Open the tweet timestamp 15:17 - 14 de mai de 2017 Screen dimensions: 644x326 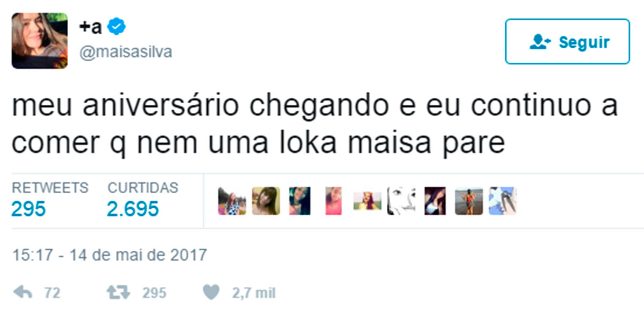109,254
